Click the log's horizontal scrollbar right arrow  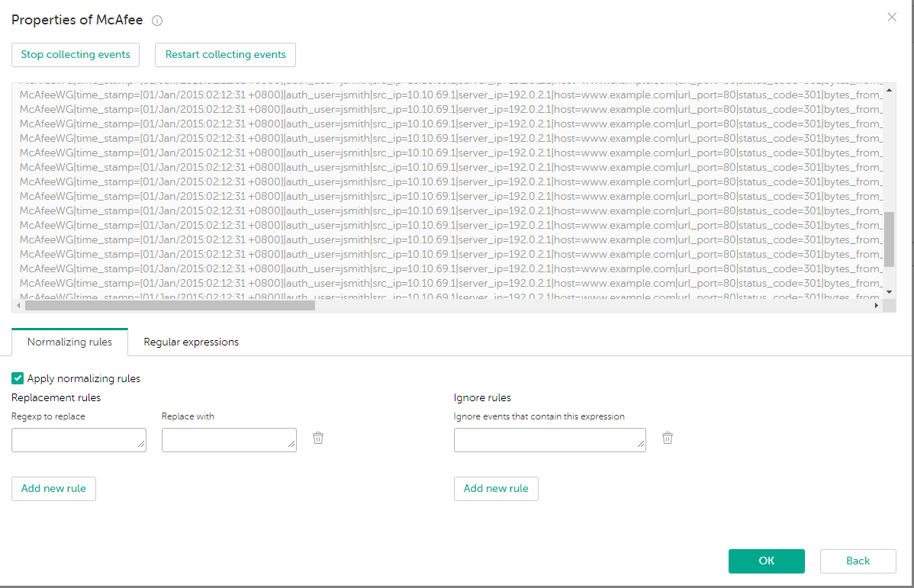coord(876,305)
